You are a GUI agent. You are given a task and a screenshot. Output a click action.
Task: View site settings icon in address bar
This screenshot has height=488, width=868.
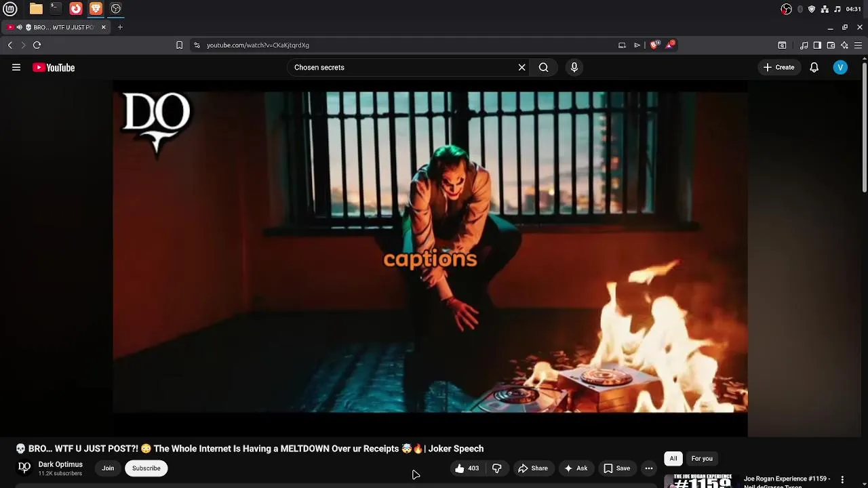(197, 45)
